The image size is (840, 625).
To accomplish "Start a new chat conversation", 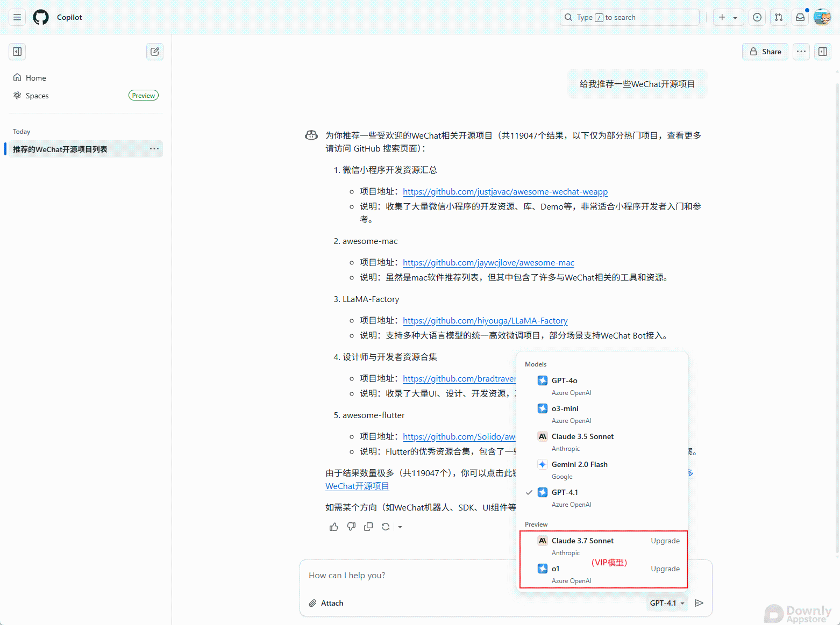I will coord(155,52).
